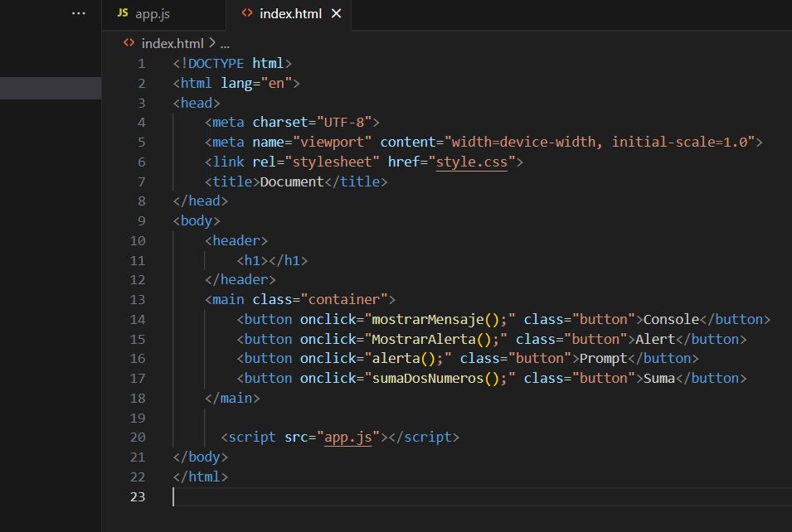This screenshot has width=792, height=532.
Task: Click the lang attribute on line 2
Action: tap(236, 84)
